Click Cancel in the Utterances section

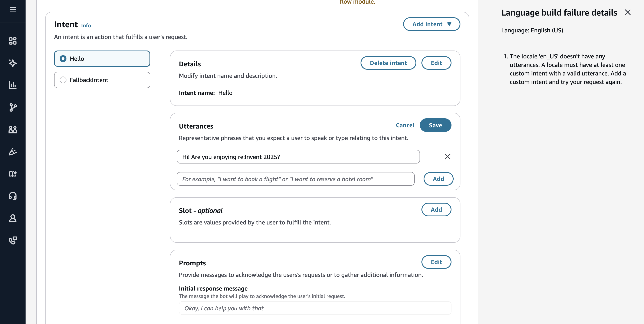pos(405,125)
